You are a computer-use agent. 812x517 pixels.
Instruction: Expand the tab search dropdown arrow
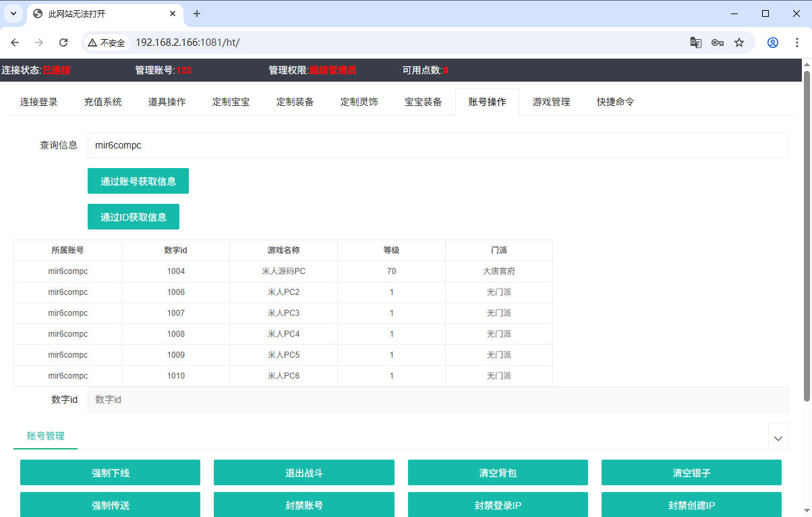pos(13,13)
